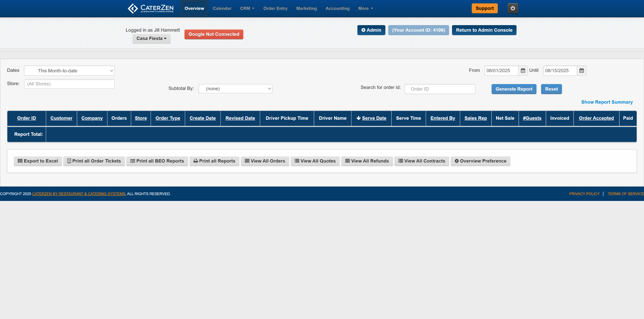The height and width of the screenshot is (319, 644).
Task: Click the Order ID search field
Action: [440, 89]
